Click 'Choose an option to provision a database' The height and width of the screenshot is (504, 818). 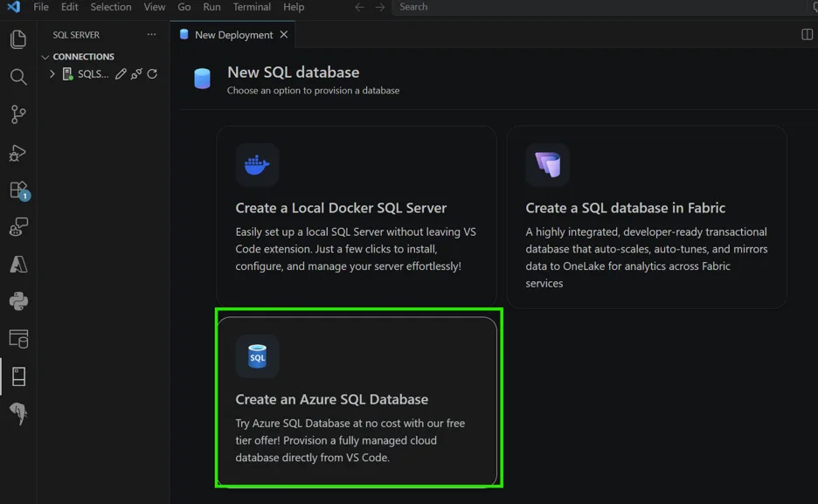coord(313,91)
